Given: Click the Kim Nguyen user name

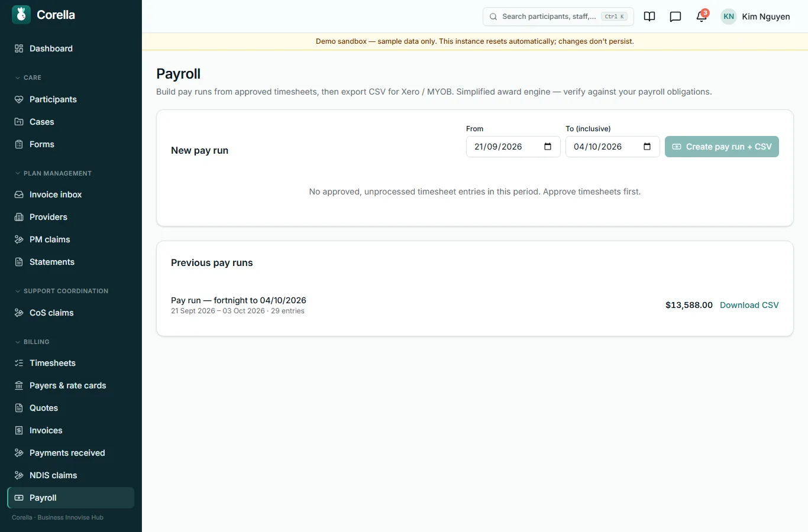Looking at the screenshot, I should coord(766,17).
